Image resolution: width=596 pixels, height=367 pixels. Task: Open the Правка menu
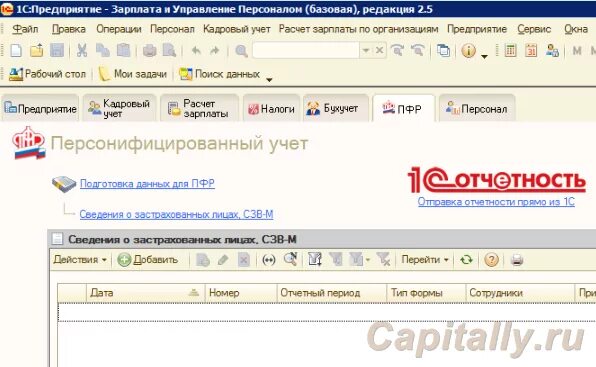[69, 29]
